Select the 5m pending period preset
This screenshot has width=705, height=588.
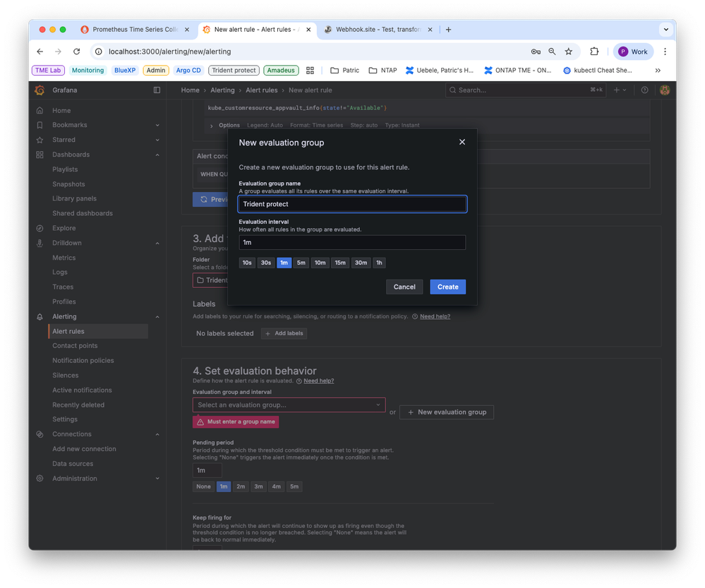294,486
